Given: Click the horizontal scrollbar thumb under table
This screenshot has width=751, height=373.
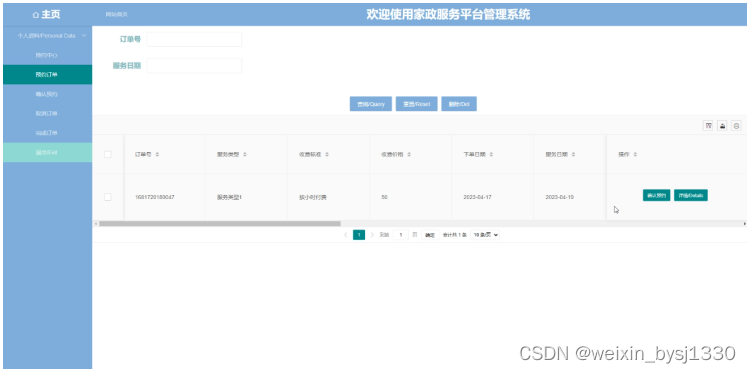Looking at the screenshot, I should click(x=220, y=224).
